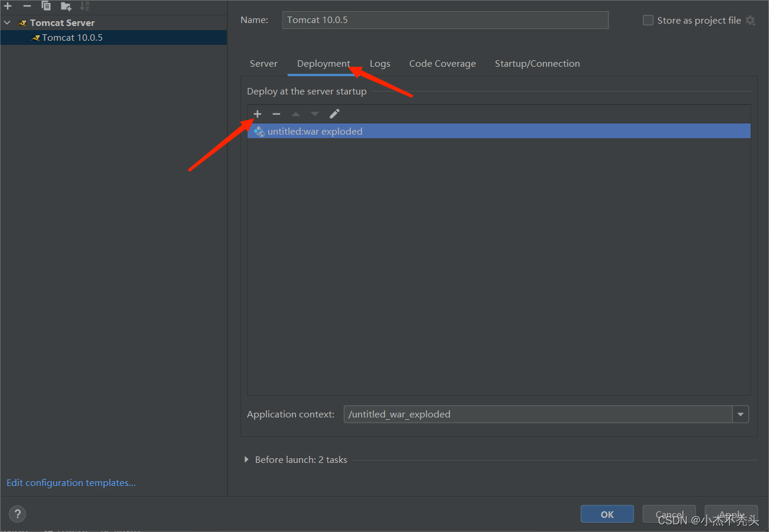Image resolution: width=769 pixels, height=532 pixels.
Task: Collapse the Tomcat Server tree node
Action: 7,23
